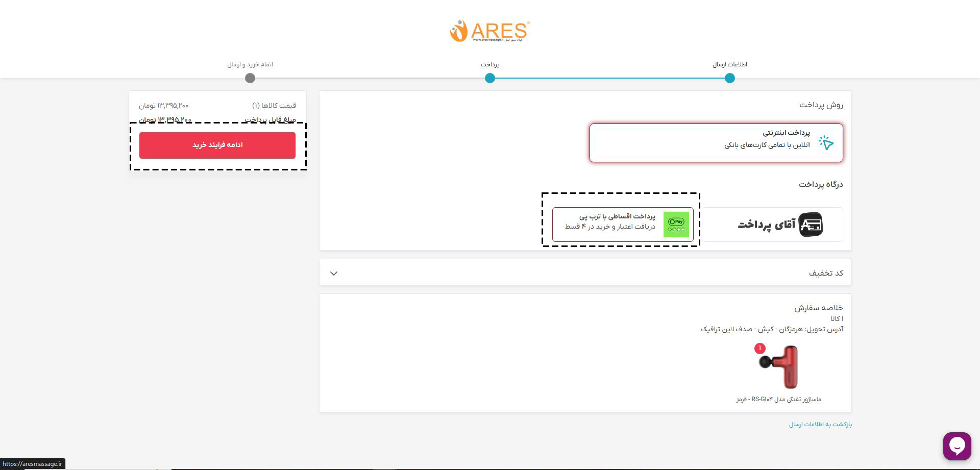Viewport: 980px width, 470px height.
Task: Click the ARES logo at the top
Action: click(x=489, y=31)
